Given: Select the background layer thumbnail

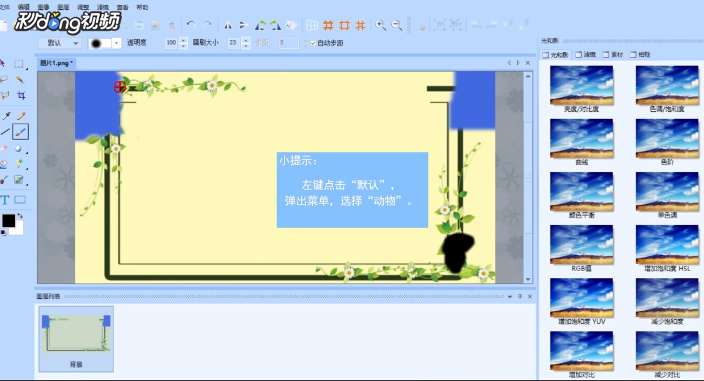Looking at the screenshot, I should tap(76, 338).
